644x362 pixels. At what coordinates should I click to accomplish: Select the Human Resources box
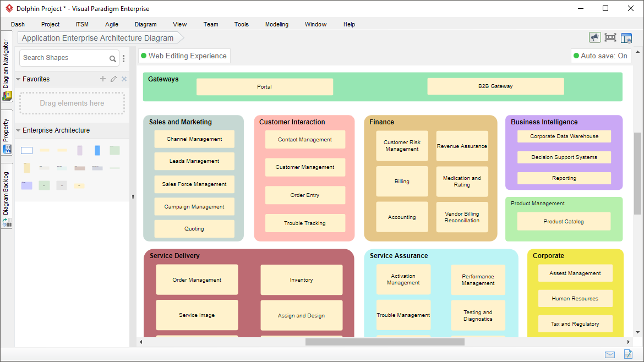[575, 298]
